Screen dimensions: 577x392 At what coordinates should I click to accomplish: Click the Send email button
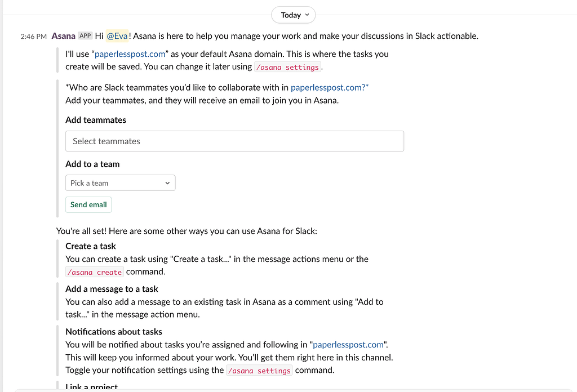88,204
